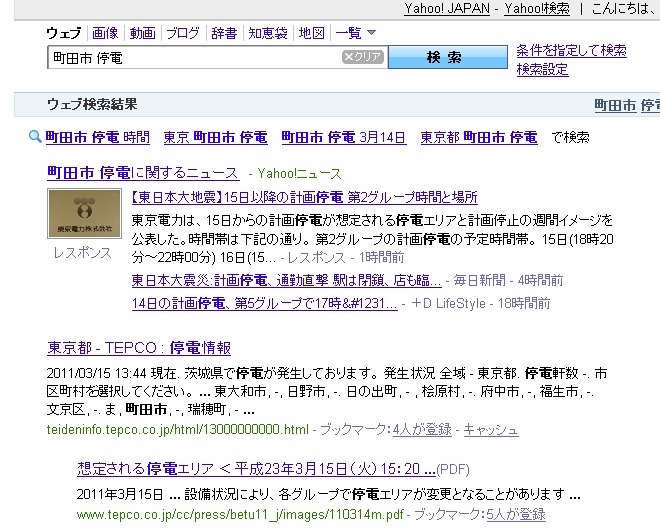Click the 東京電力 news thumbnail image
Image resolution: width=660 pixels, height=532 pixels.
coord(84,213)
